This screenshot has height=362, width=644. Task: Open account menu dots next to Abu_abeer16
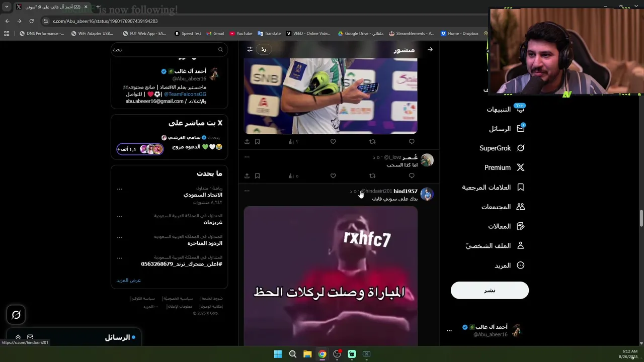[x=449, y=330]
